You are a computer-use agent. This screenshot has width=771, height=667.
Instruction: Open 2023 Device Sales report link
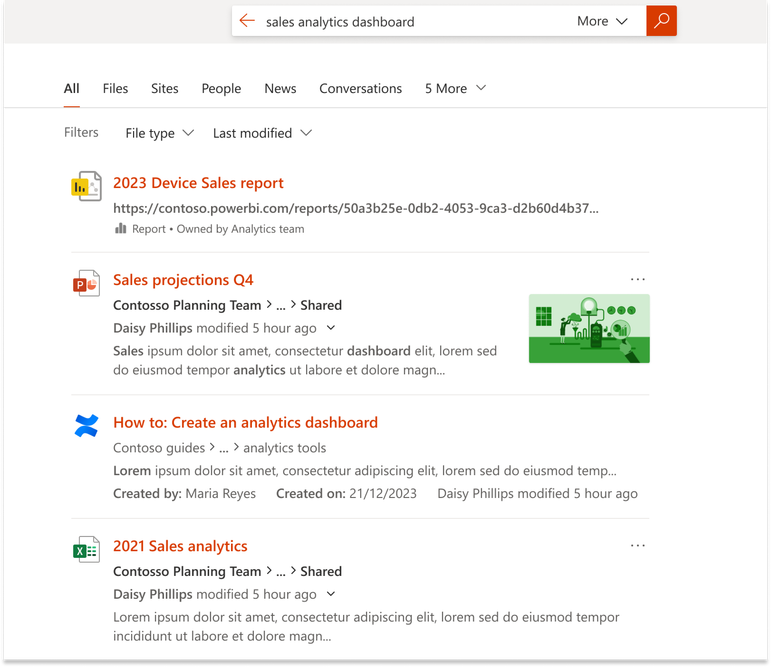pos(198,183)
